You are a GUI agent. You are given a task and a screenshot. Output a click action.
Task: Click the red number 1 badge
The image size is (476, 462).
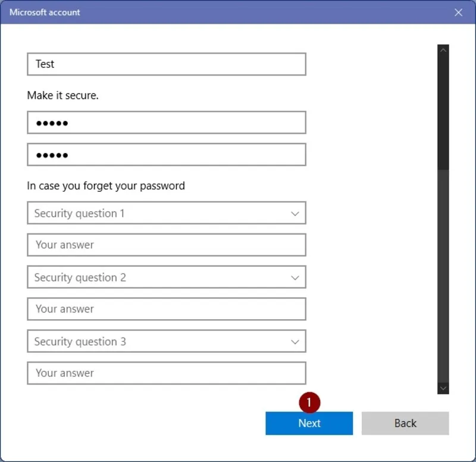[x=309, y=402]
